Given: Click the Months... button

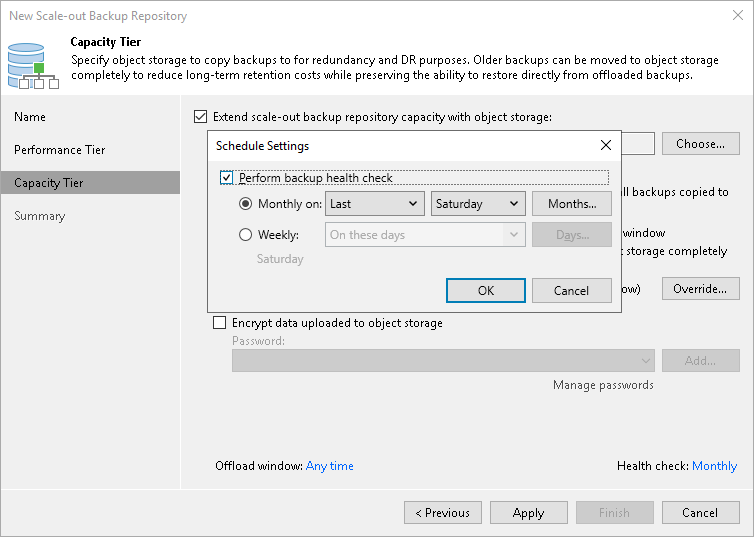Looking at the screenshot, I should point(572,204).
